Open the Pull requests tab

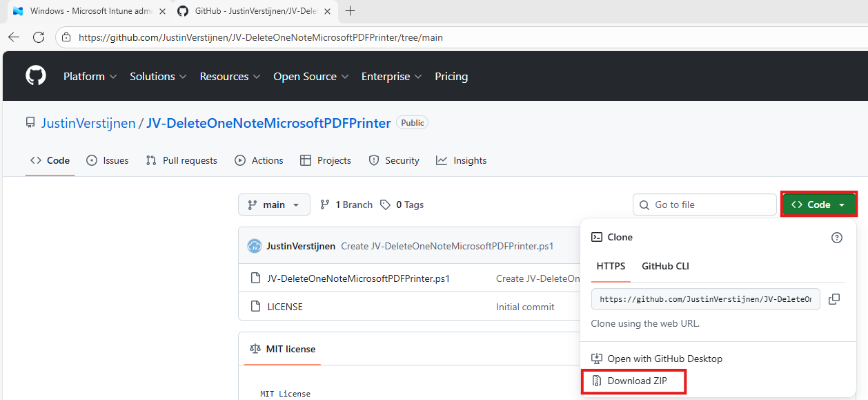181,160
